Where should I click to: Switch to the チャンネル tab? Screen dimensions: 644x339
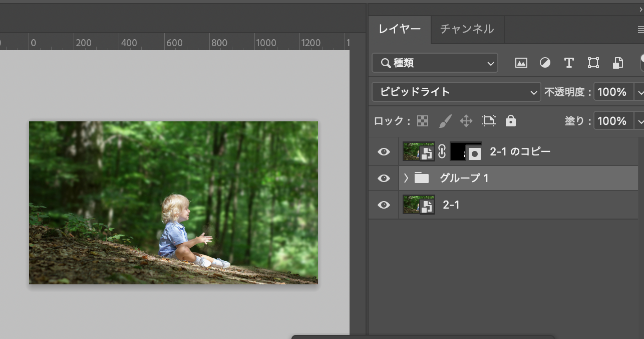click(467, 29)
